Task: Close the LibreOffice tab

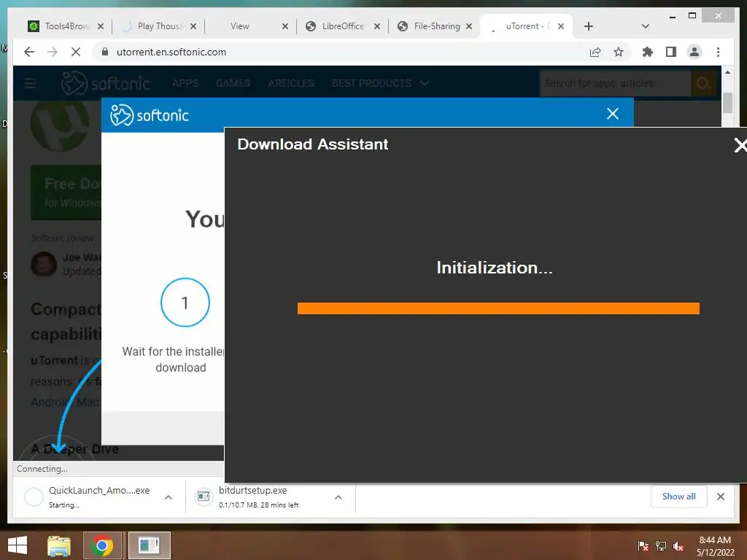Action: (377, 26)
